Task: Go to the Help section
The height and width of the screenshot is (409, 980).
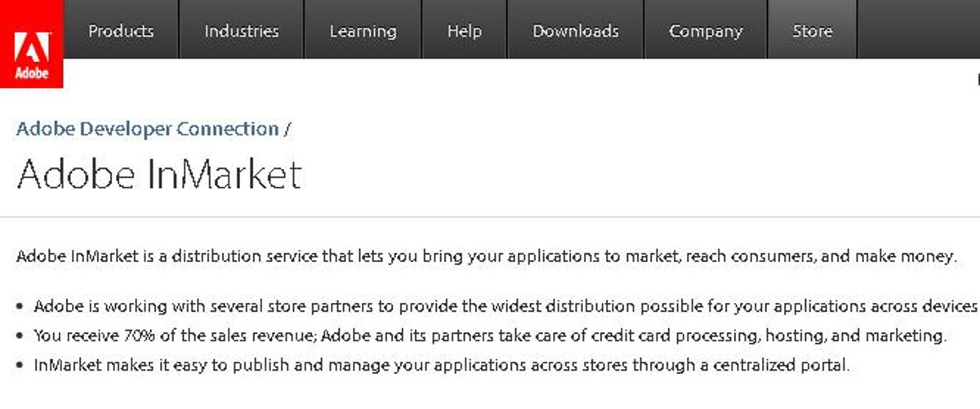Action: (464, 31)
